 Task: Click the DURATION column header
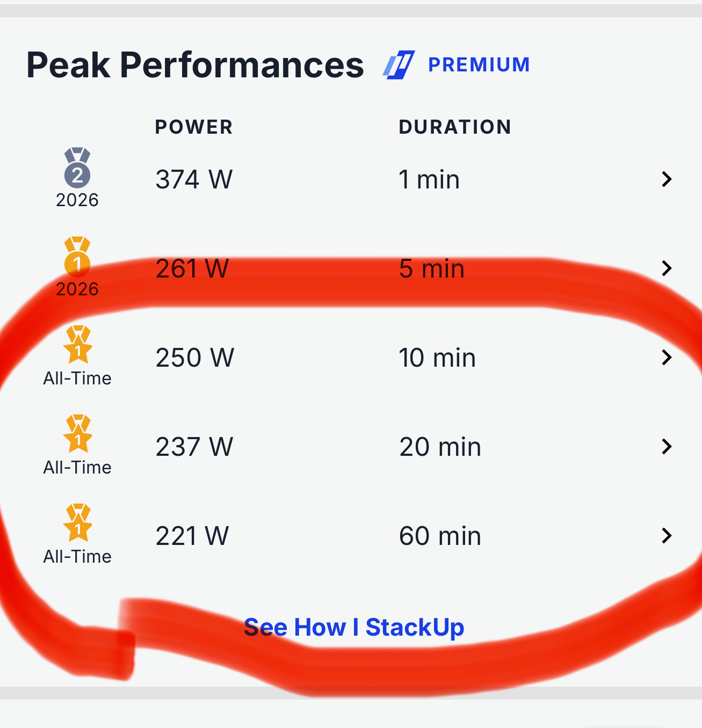454,127
